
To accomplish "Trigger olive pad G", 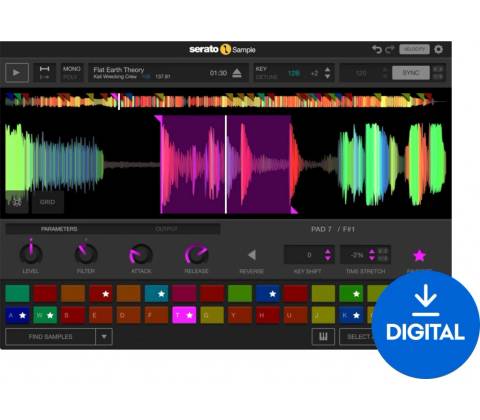I will pyautogui.click(x=212, y=315).
